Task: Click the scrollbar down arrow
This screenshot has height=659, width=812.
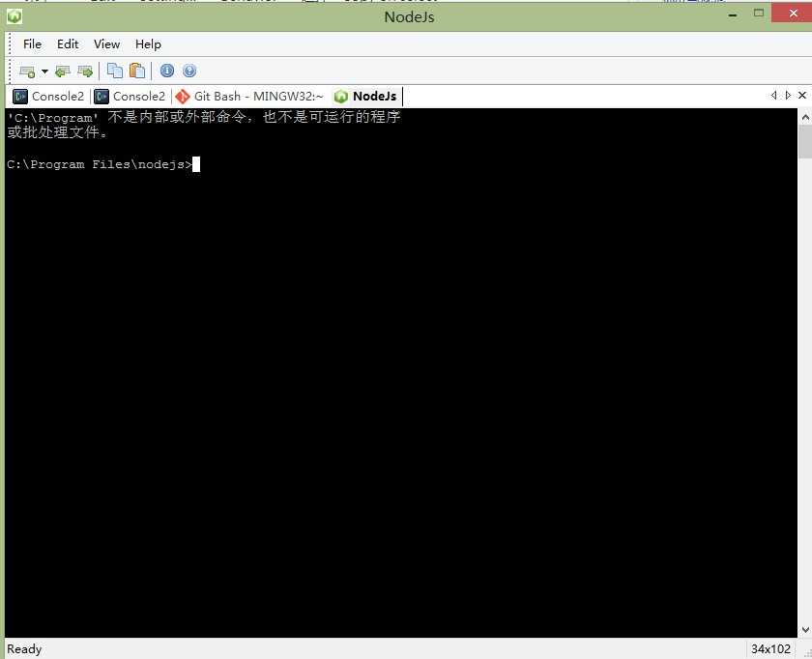Action: (x=805, y=629)
